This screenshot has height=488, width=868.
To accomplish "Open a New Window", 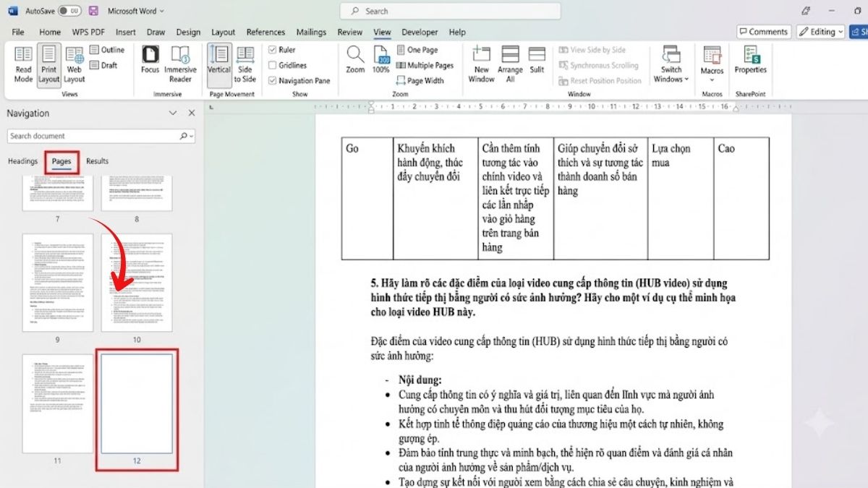I will coord(481,64).
